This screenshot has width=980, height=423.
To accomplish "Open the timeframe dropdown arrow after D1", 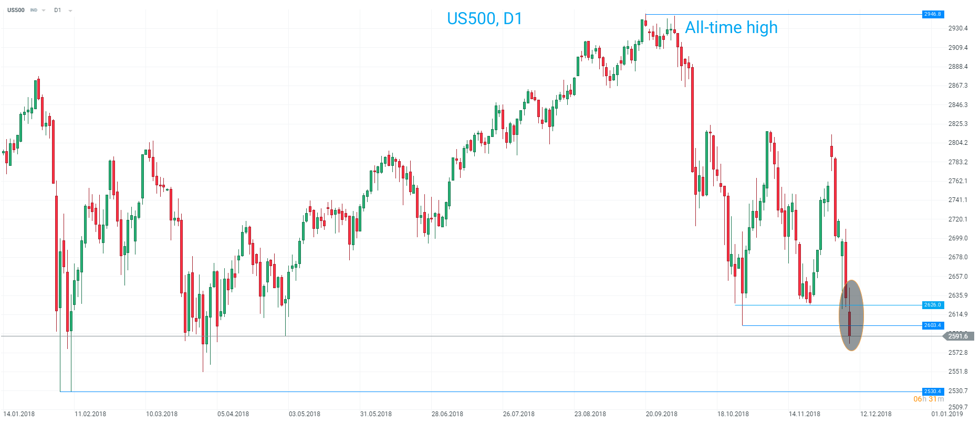I will [x=70, y=10].
